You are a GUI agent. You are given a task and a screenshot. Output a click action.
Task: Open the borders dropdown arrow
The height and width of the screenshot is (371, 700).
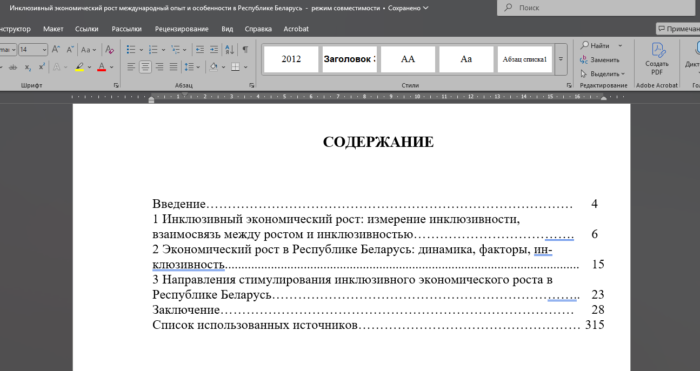tap(246, 67)
